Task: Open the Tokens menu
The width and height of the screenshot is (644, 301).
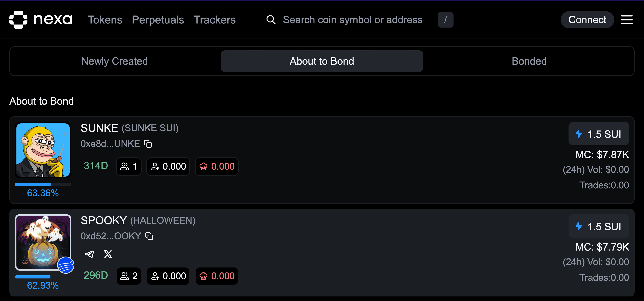Action: (x=105, y=20)
